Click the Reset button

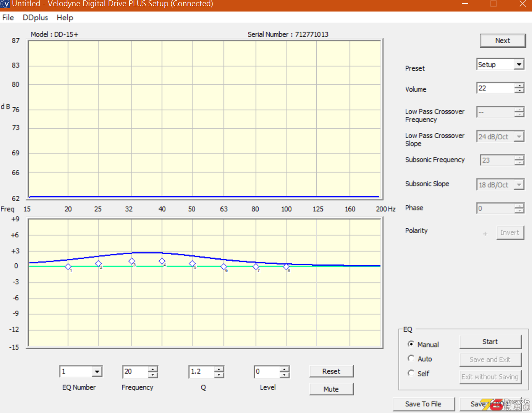[x=331, y=371]
